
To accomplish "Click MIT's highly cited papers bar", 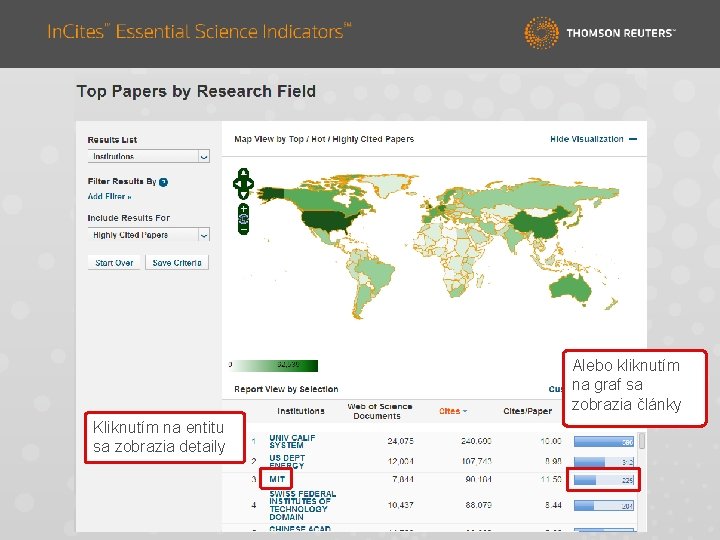I will 604,480.
